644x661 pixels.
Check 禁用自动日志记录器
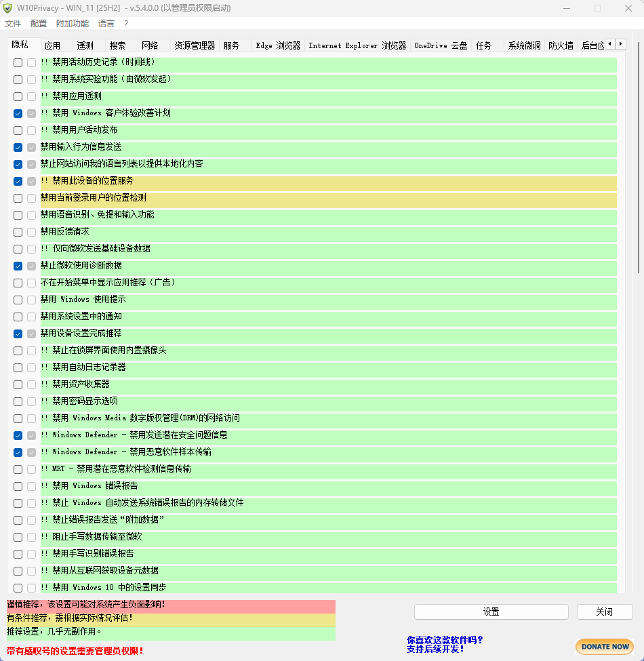tap(18, 367)
